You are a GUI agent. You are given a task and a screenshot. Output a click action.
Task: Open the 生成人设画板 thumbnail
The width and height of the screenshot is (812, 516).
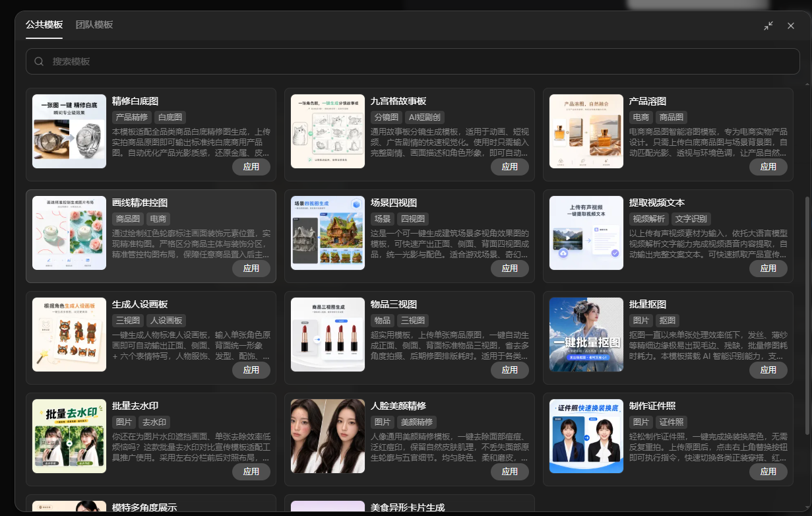(69, 335)
